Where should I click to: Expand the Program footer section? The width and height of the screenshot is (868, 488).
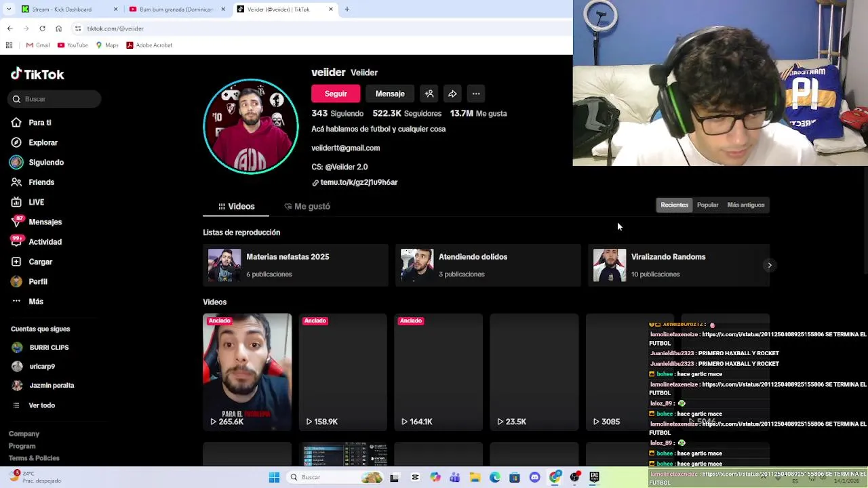pos(22,446)
